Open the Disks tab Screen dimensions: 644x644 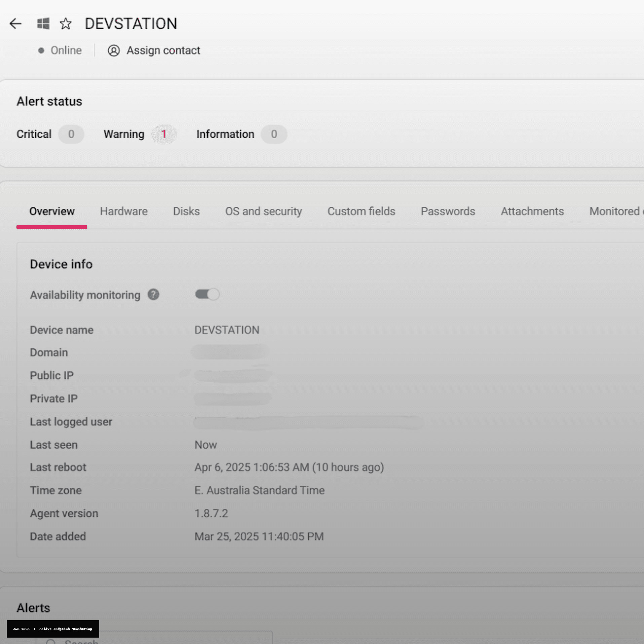point(186,211)
